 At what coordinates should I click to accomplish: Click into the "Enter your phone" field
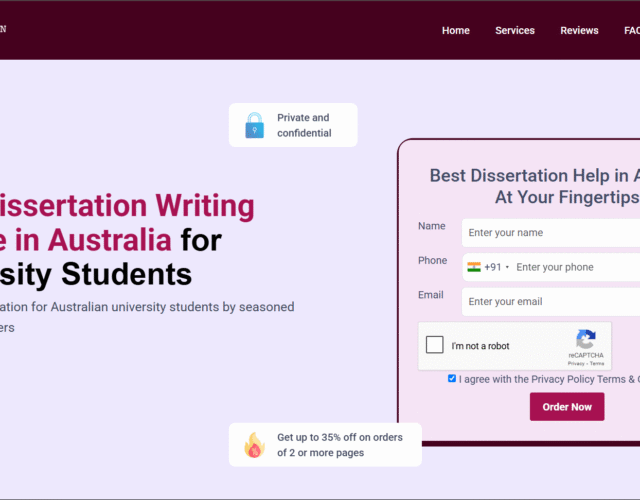pyautogui.click(x=575, y=267)
